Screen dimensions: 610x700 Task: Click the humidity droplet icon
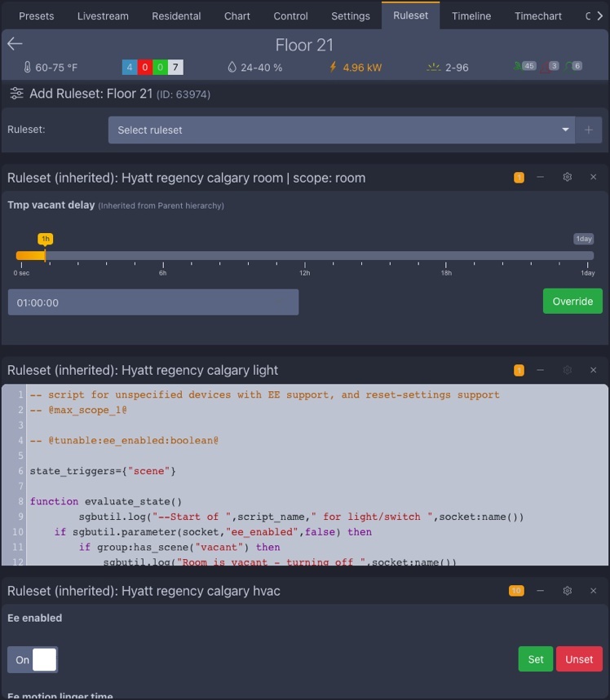232,68
